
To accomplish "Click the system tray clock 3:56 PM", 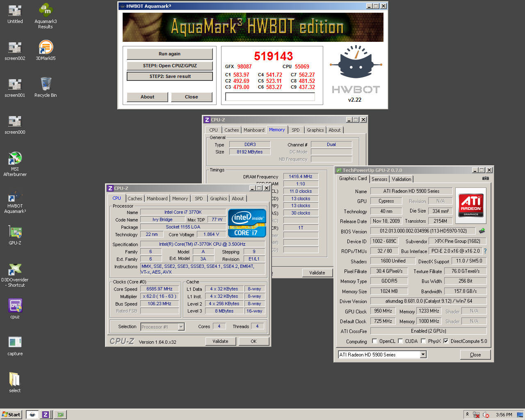I will [504, 415].
